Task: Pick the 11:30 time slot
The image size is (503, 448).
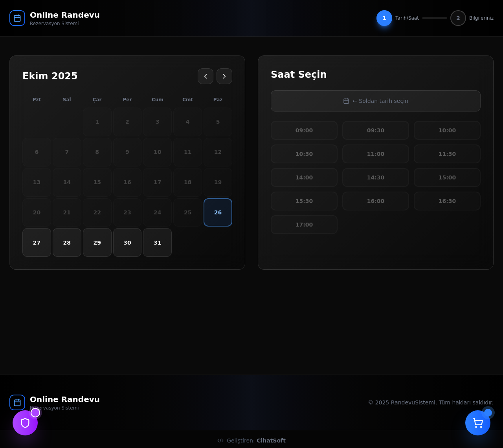Action: [x=447, y=154]
